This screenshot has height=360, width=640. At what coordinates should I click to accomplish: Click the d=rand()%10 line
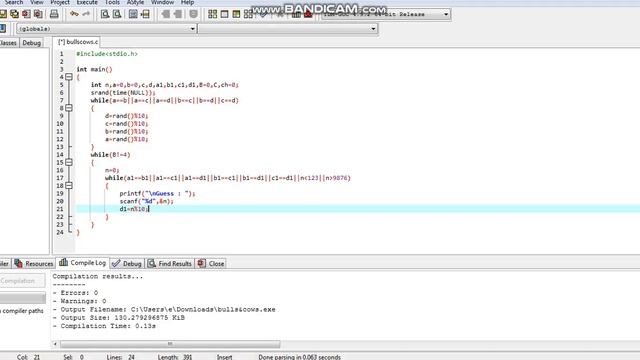[x=127, y=116]
